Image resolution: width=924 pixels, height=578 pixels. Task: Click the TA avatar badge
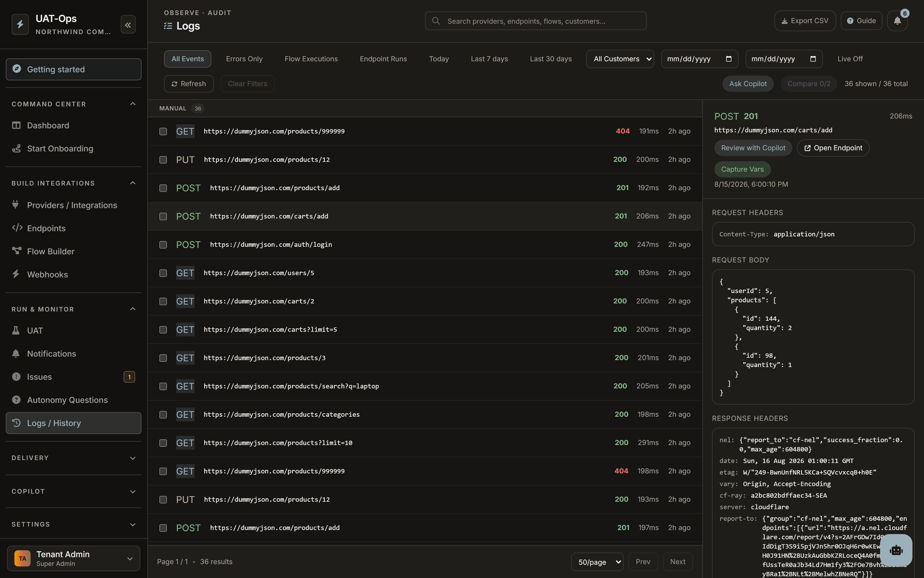point(23,559)
